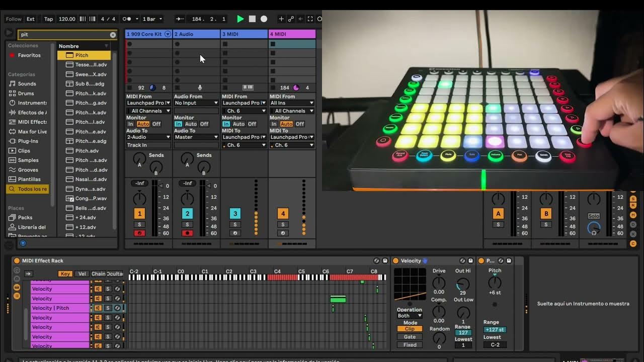Click the Tap tempo button

click(49, 19)
